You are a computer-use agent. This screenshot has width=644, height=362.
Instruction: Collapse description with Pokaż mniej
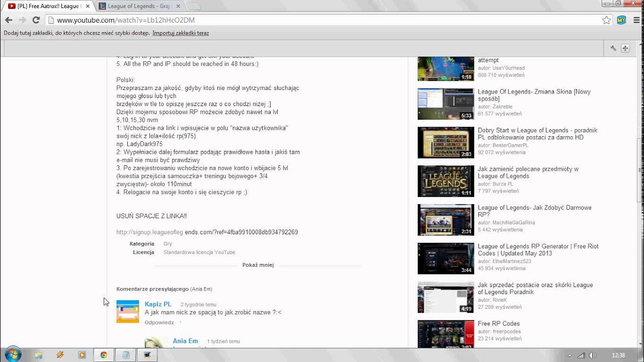(x=258, y=265)
